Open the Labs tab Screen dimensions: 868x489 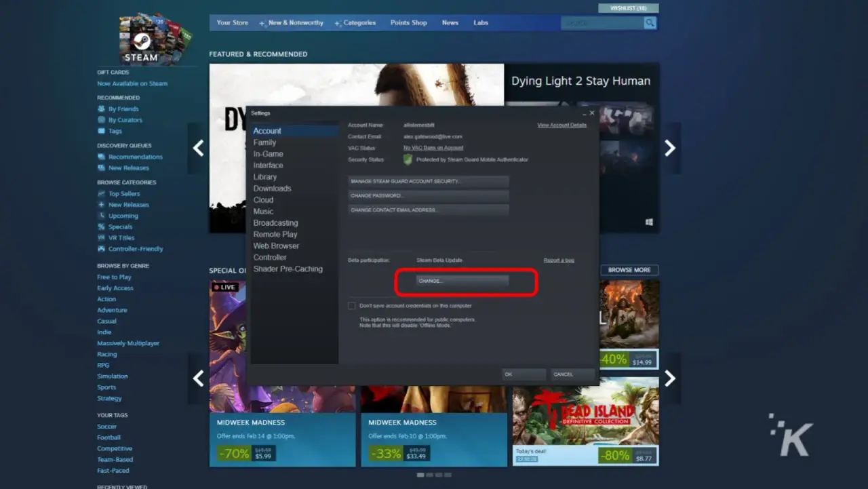tap(481, 22)
